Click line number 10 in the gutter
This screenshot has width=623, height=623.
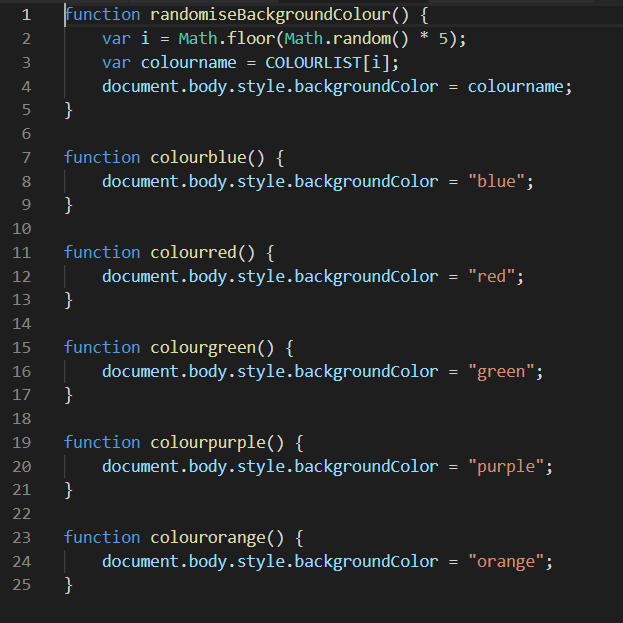pos(22,229)
